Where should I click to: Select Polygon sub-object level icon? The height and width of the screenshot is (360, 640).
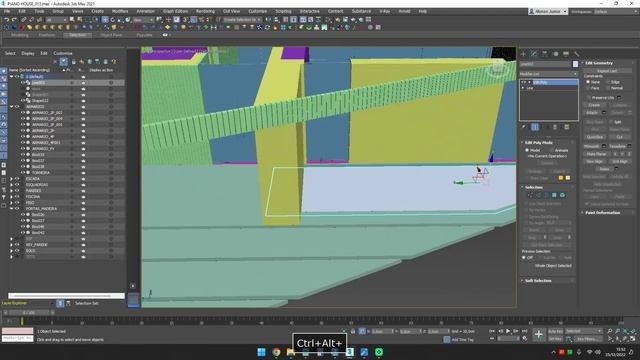[x=554, y=196]
